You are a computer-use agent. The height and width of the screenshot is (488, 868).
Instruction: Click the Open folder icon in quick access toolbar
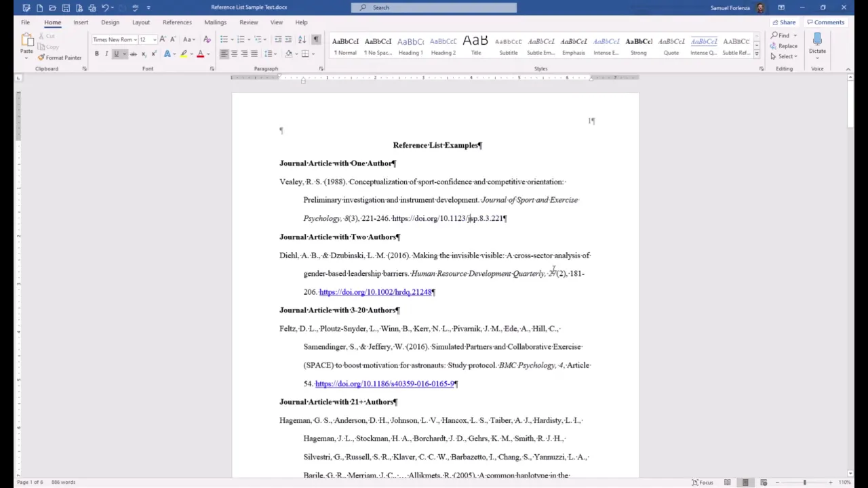point(52,7)
